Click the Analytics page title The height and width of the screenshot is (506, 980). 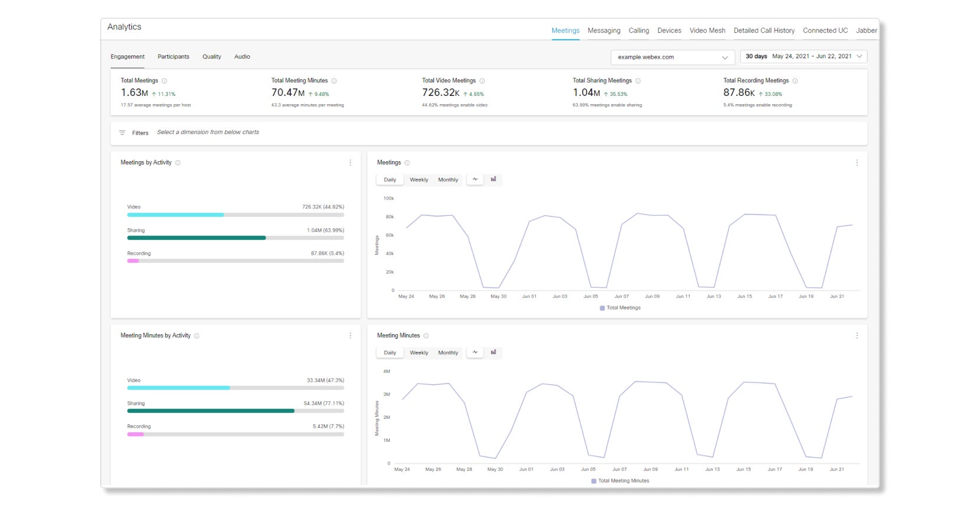(124, 27)
